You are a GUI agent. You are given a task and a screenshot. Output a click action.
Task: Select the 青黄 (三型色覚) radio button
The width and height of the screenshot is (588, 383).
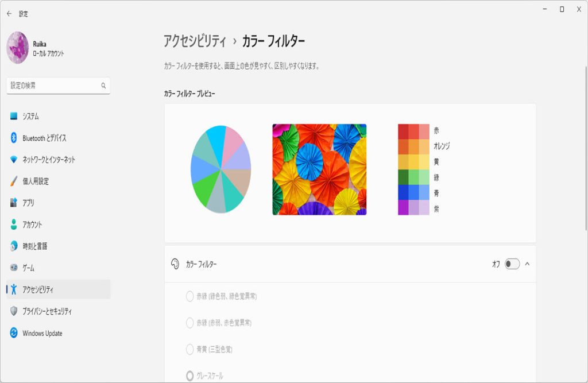189,349
